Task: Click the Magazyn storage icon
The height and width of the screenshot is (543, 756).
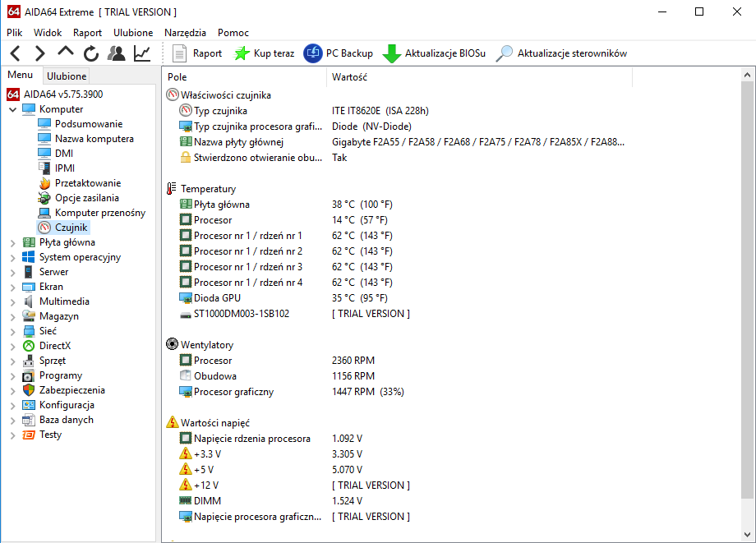Action: click(29, 316)
